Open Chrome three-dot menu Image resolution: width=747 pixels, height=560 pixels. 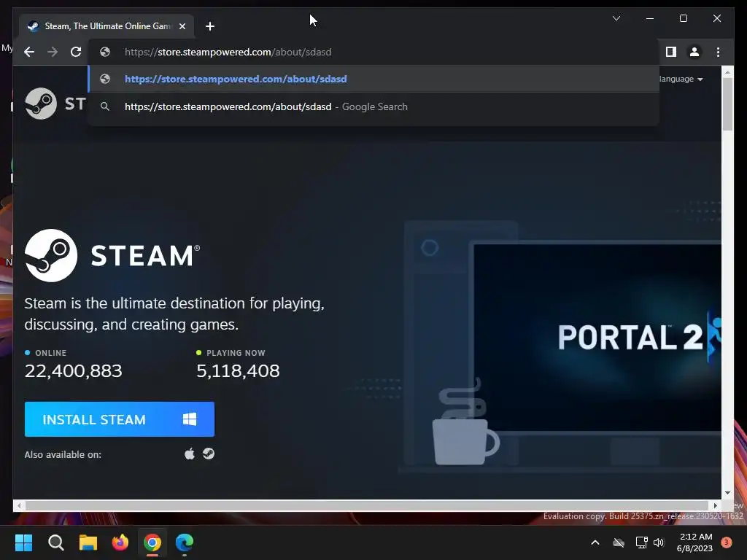(x=718, y=52)
